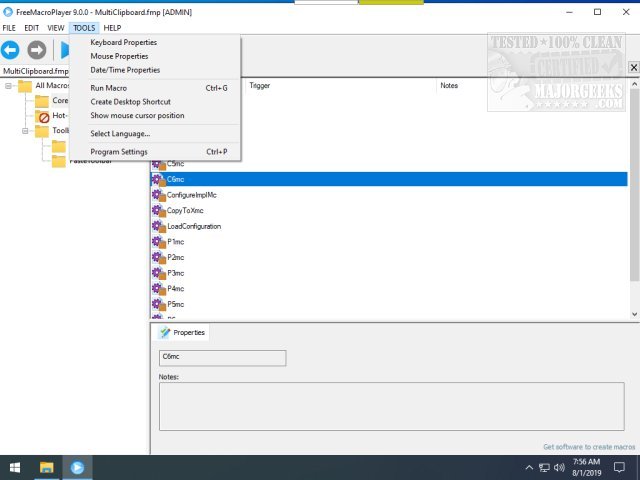This screenshot has height=480, width=640.
Task: Click the gear icon beside P5mc
Action: (158, 304)
